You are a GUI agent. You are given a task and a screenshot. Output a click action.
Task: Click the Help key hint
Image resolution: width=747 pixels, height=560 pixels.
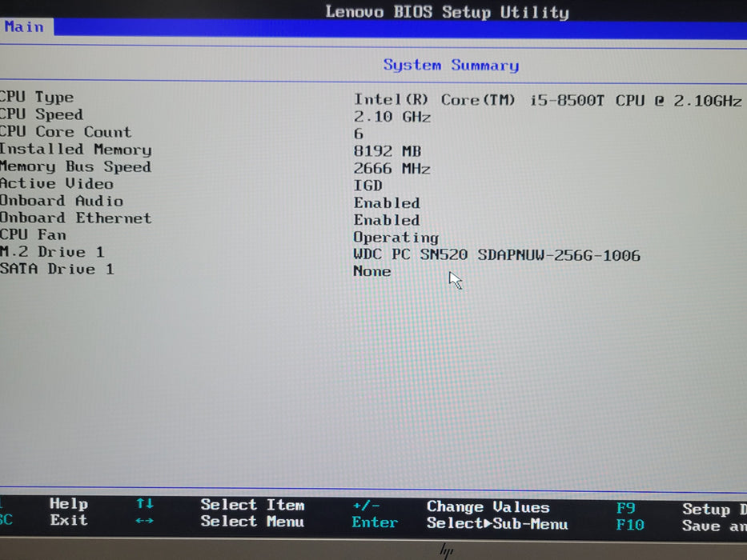click(69, 504)
